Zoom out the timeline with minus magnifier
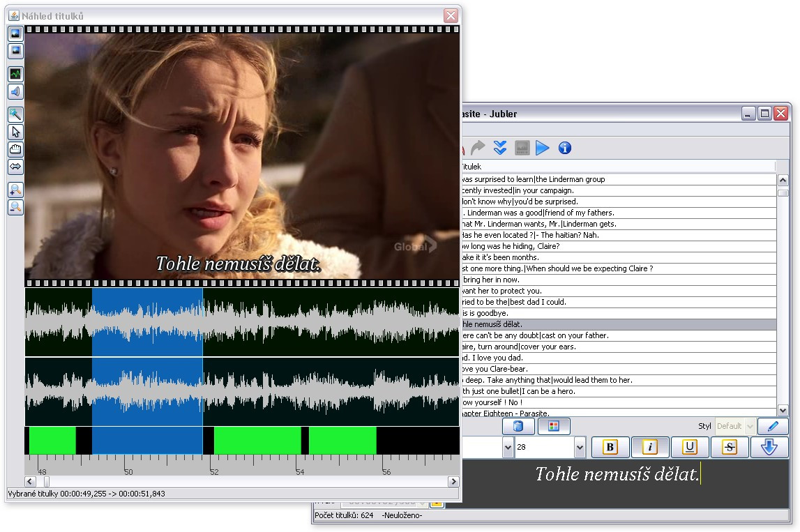800x532 pixels. pyautogui.click(x=16, y=207)
